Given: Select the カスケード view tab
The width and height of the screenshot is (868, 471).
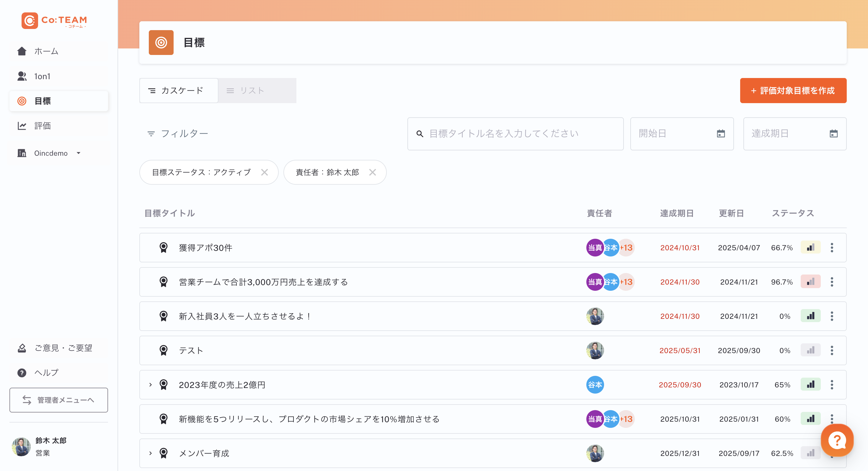Looking at the screenshot, I should (x=179, y=90).
